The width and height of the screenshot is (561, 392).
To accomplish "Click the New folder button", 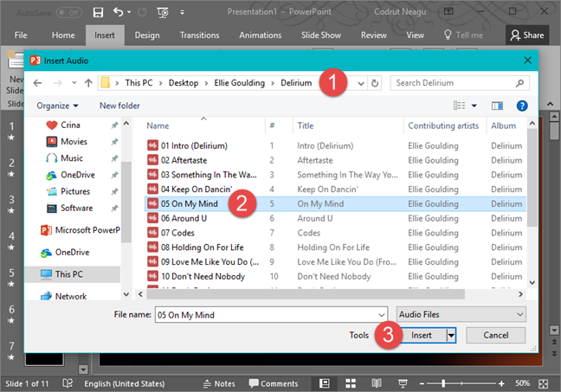I will point(119,106).
